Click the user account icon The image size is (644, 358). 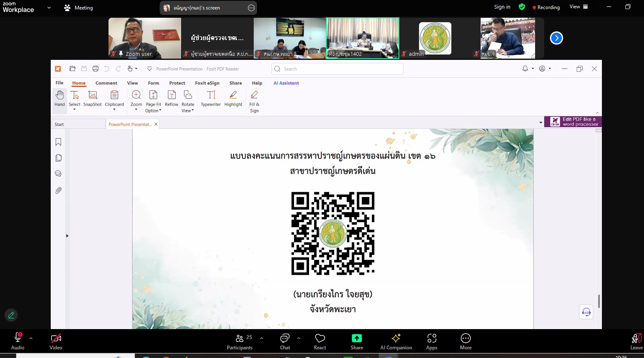(543, 69)
